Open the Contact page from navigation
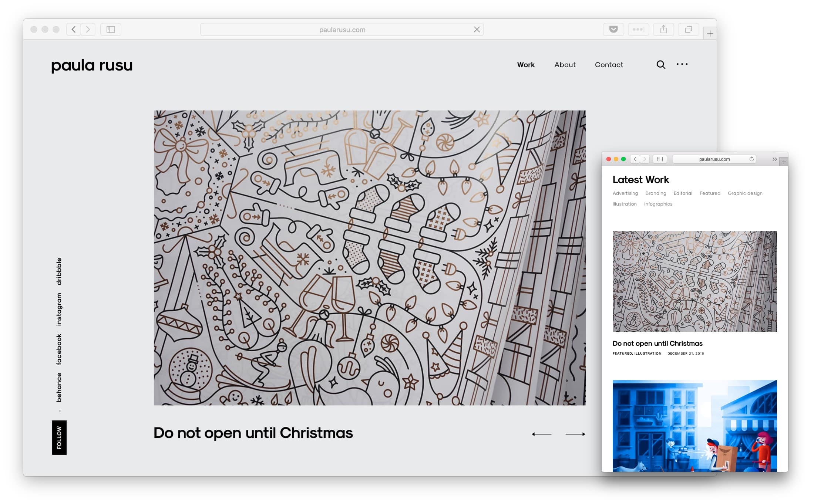Viewport: 814px width, 504px height. coord(609,65)
